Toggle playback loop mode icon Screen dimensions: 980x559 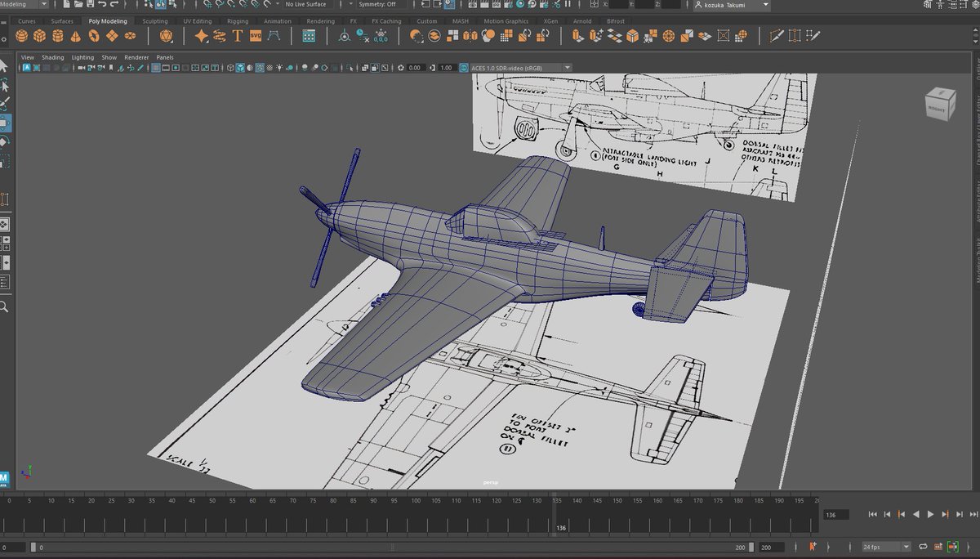point(922,546)
